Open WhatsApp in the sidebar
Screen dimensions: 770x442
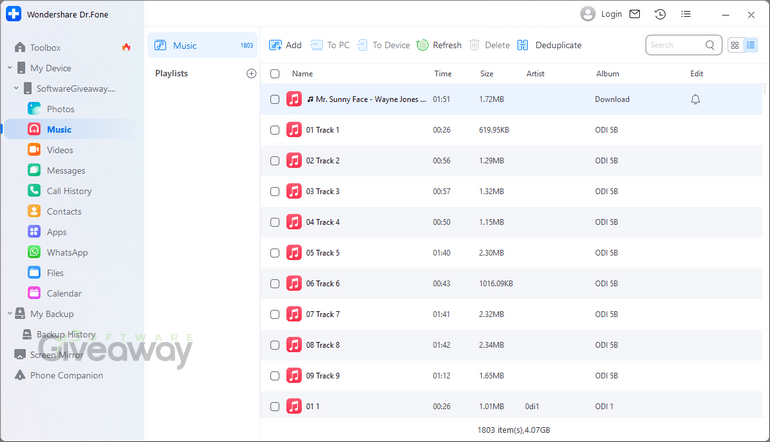pos(67,253)
